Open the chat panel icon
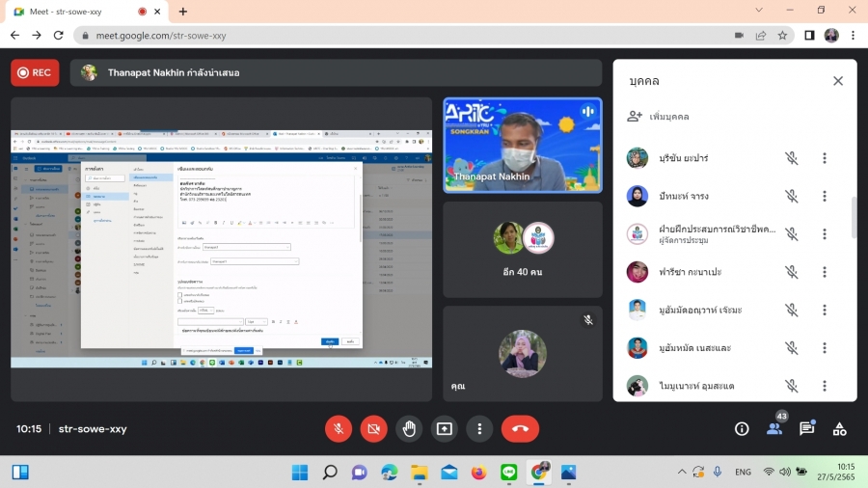The image size is (868, 488). [806, 429]
